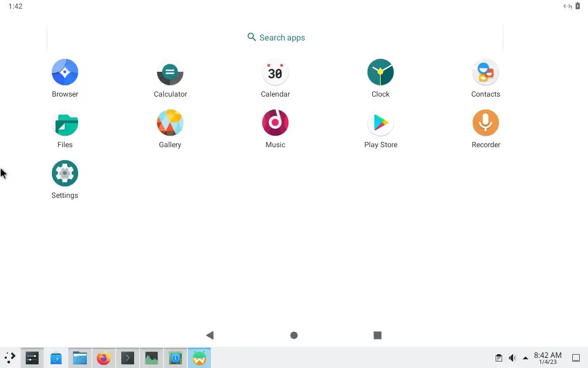Viewport: 588px width, 368px height.
Task: Expand the hidden system tray icons
Action: [x=526, y=358]
